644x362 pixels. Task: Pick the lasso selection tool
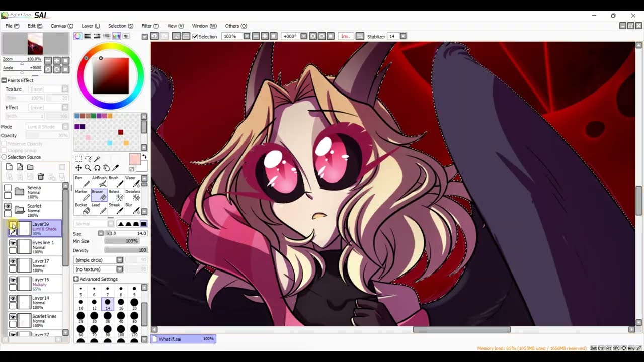(x=88, y=159)
